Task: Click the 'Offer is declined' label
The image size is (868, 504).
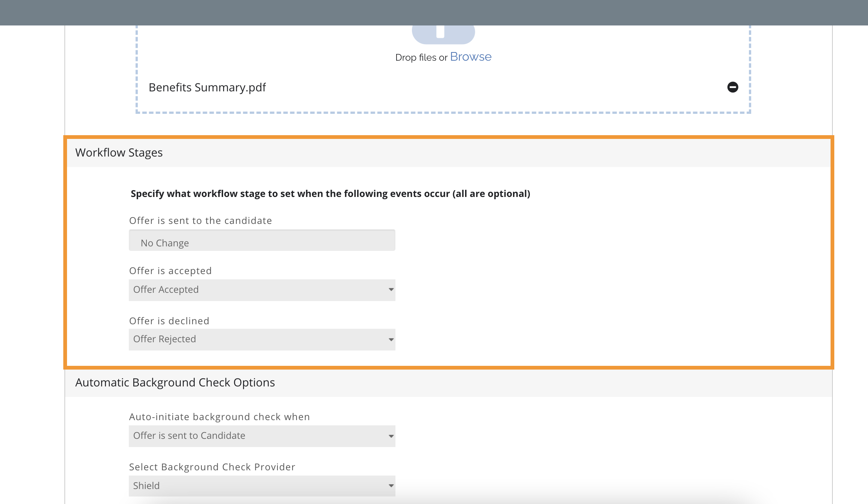Action: coord(169,321)
